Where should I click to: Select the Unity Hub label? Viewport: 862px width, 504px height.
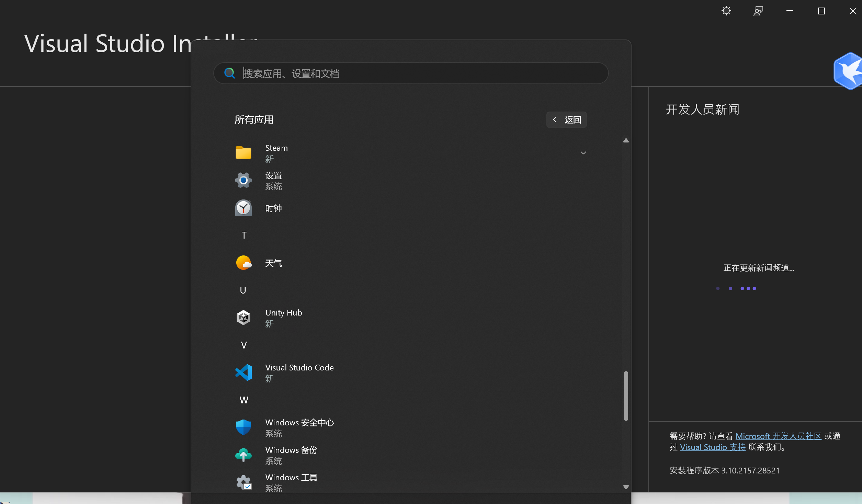(284, 313)
